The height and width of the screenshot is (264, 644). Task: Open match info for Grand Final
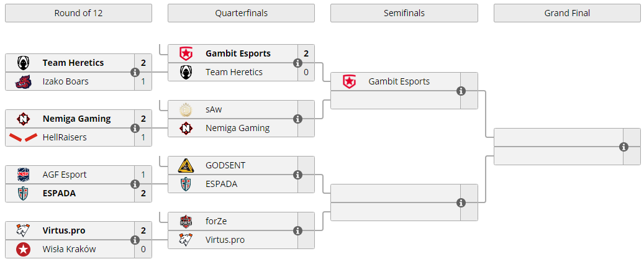[x=624, y=147]
